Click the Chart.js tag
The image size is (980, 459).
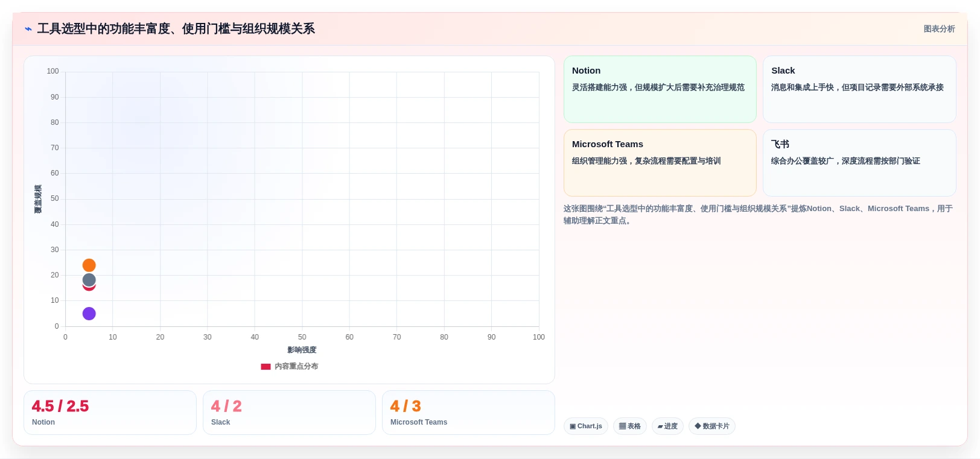click(x=585, y=426)
